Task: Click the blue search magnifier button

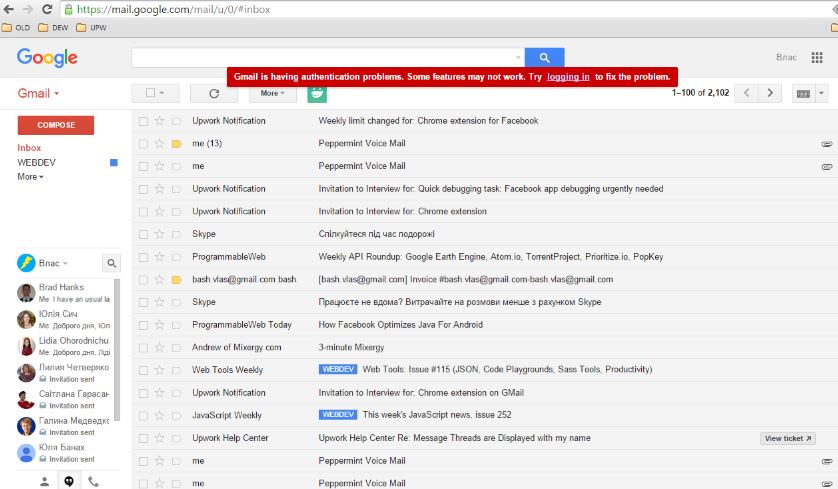Action: (x=544, y=57)
